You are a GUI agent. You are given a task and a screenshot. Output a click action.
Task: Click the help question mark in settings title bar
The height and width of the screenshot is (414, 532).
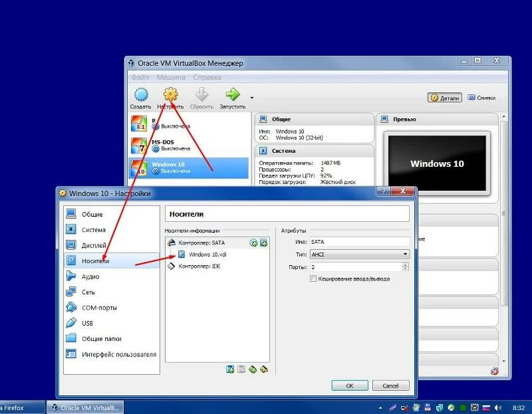tap(384, 191)
